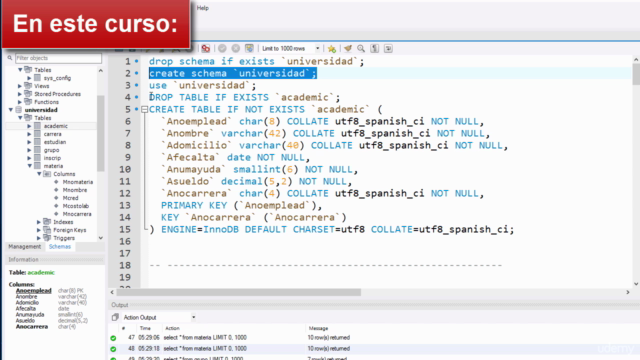
Task: Click 'create schema' on line 2
Action: click(187, 73)
